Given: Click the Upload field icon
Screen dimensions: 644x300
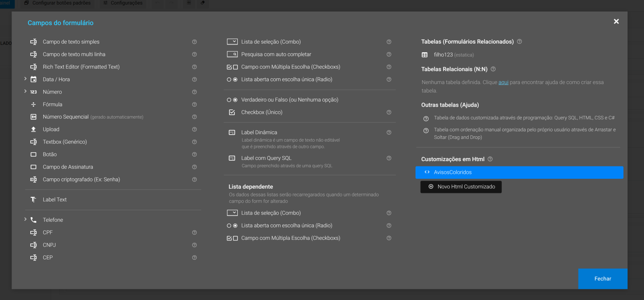Looking at the screenshot, I should click(x=33, y=129).
